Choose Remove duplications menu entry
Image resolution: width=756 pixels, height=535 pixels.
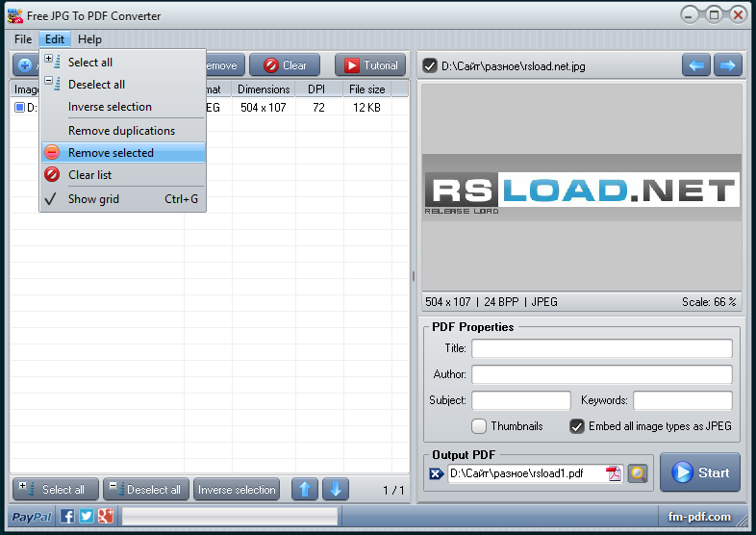[123, 130]
